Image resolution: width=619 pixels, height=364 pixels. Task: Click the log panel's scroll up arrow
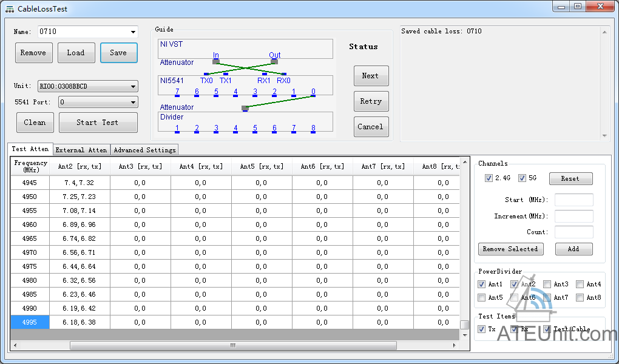604,31
